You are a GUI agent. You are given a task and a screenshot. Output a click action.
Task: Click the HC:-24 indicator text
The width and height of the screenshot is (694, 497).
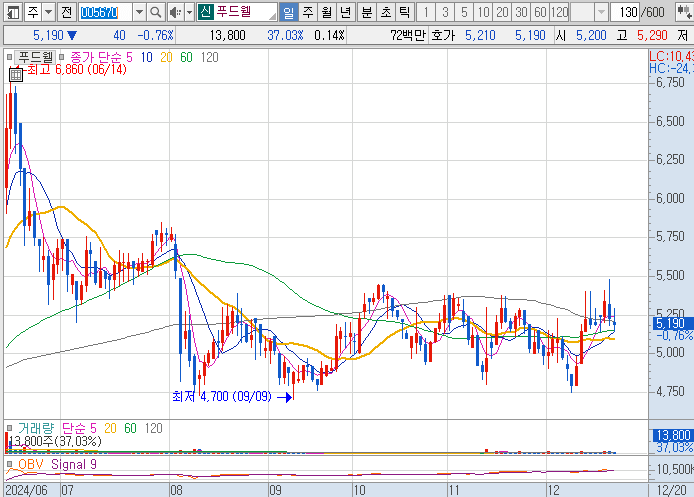click(671, 68)
